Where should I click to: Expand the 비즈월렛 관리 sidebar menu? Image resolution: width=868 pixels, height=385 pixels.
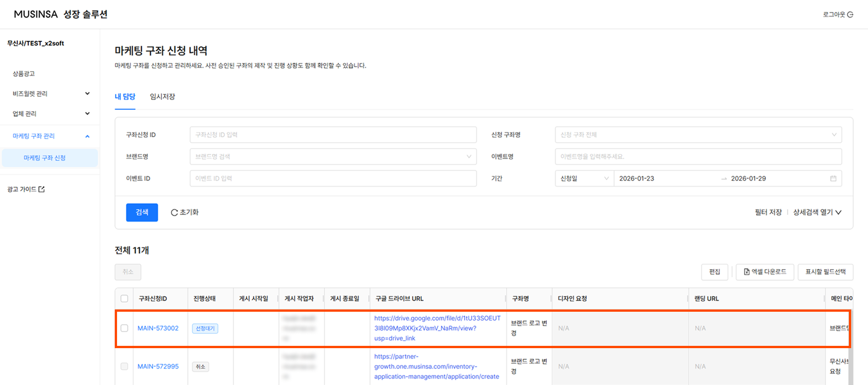coord(87,94)
